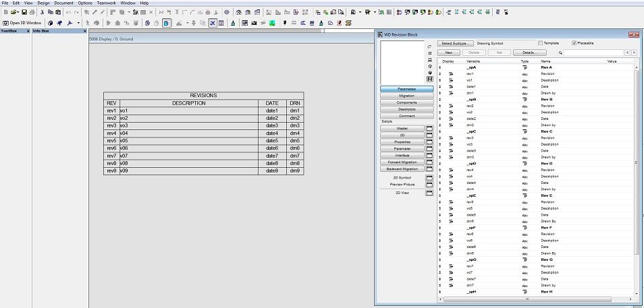Toggle the display flag for variable rev2
644x308 pixels.
451,106
